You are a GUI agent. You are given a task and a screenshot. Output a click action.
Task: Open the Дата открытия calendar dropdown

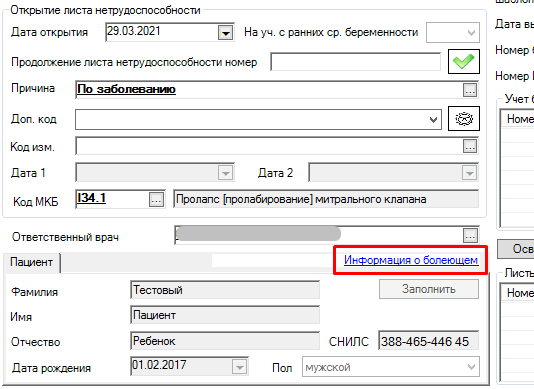click(x=225, y=33)
